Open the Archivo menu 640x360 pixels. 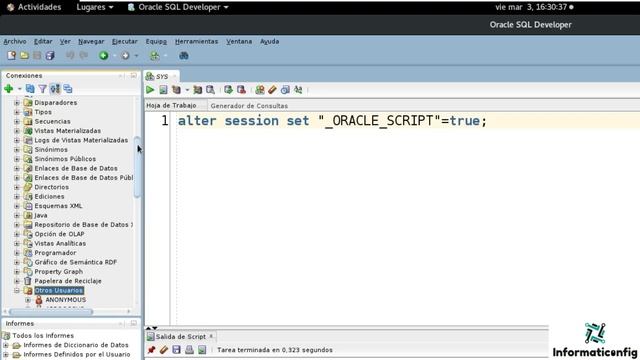(x=15, y=41)
